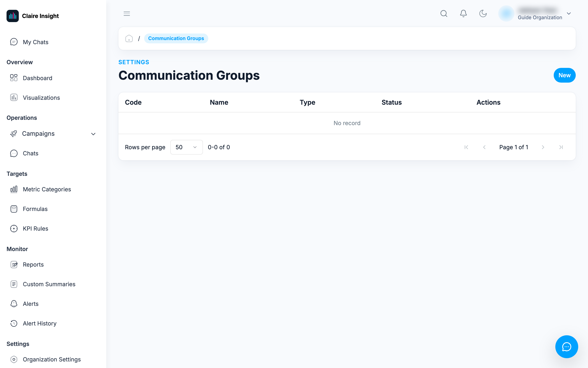Go to the next page

click(543, 147)
